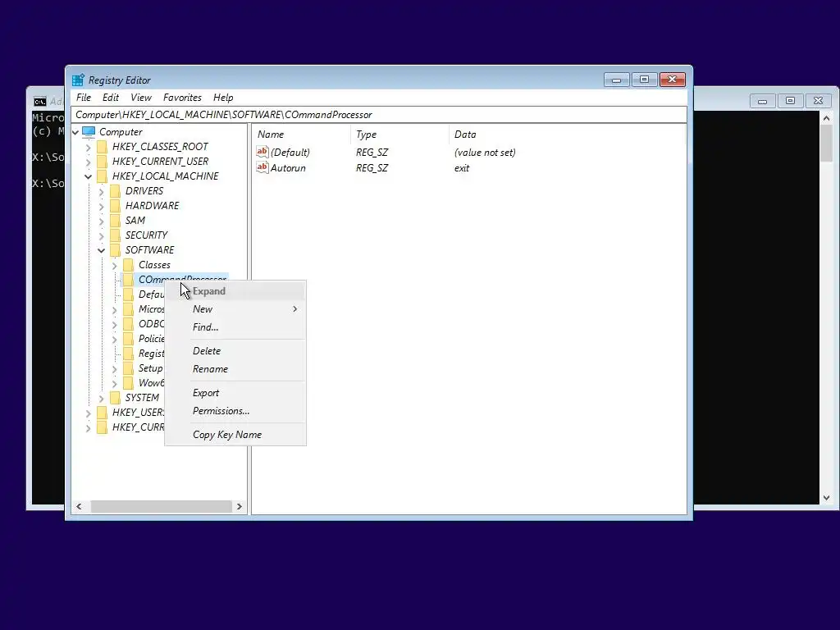The image size is (840, 630).
Task: Click the tree pane's left scroll arrow
Action: 80,506
